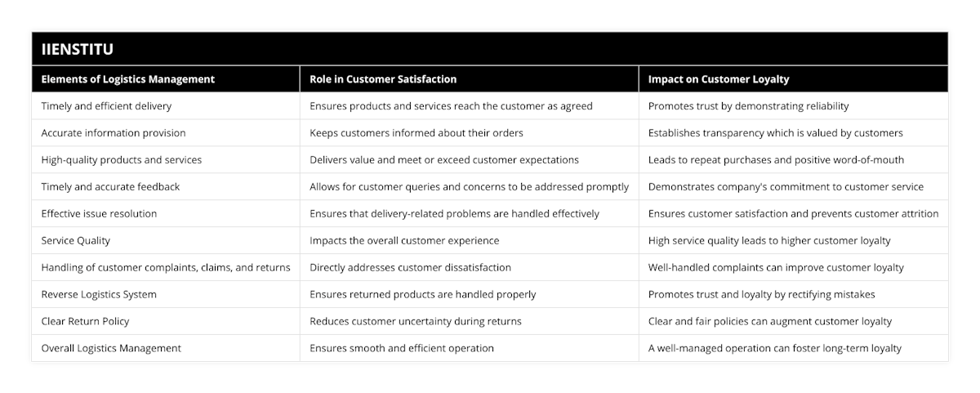Click the 'Impact on Customer Loyalty' header
Image resolution: width=980 pixels, height=393 pixels.
click(719, 79)
